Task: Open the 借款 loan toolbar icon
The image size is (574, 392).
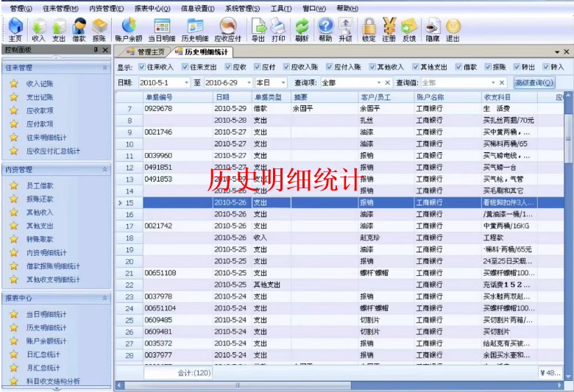Action: pos(79,29)
